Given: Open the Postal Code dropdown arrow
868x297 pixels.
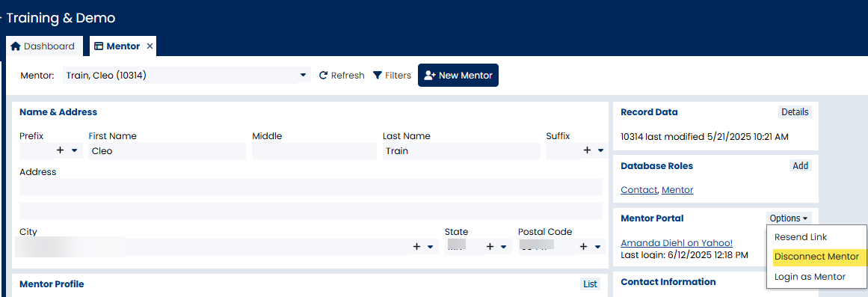Looking at the screenshot, I should pyautogui.click(x=598, y=247).
